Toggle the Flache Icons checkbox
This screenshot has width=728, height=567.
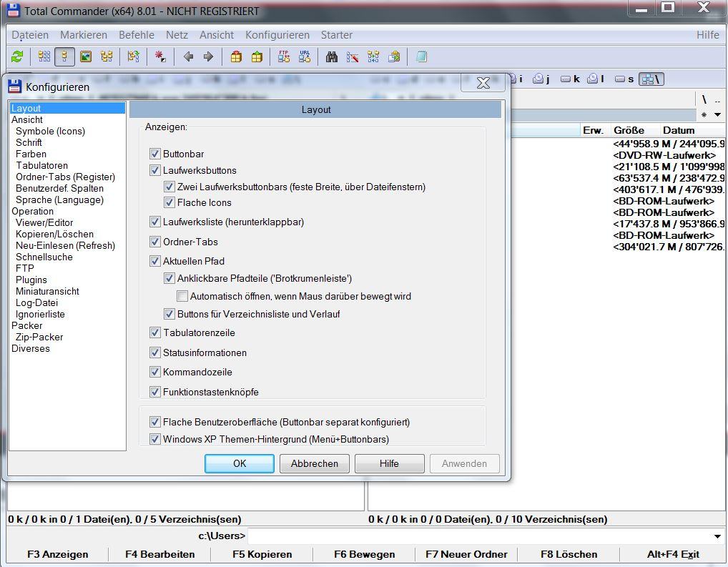pos(169,202)
